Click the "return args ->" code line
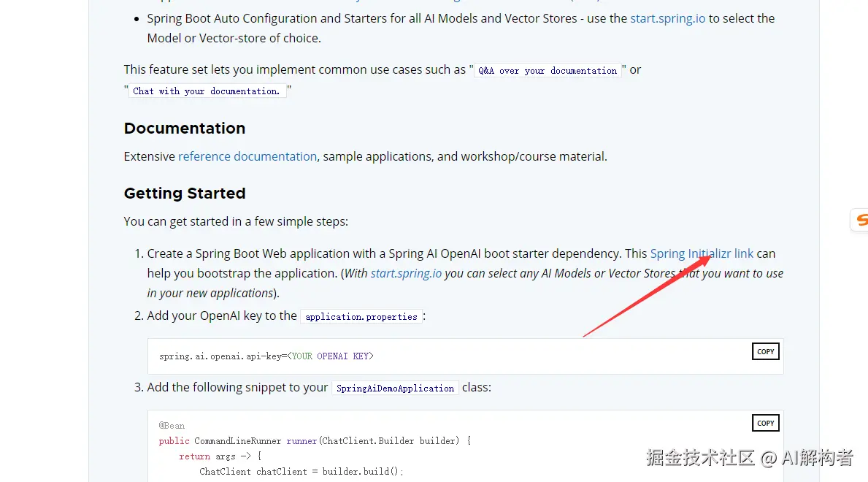 pyautogui.click(x=220, y=456)
